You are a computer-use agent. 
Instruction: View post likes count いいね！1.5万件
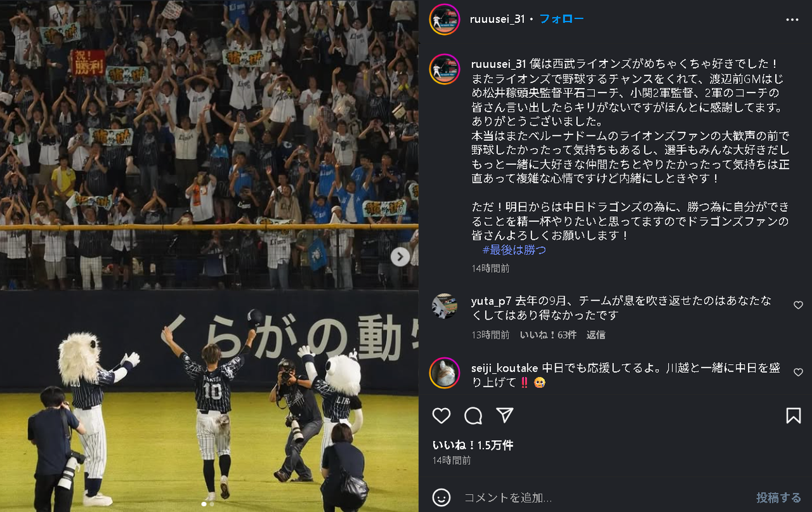click(x=473, y=445)
